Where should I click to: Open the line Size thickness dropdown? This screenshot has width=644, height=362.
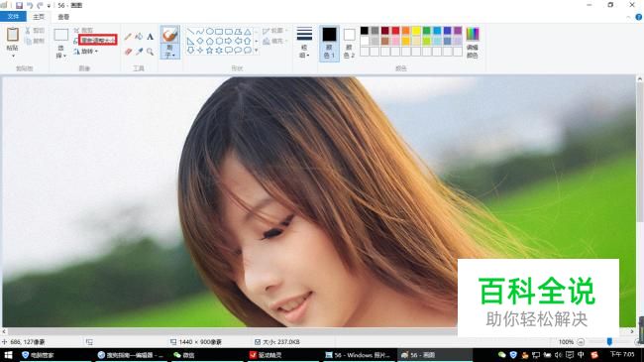[304, 43]
